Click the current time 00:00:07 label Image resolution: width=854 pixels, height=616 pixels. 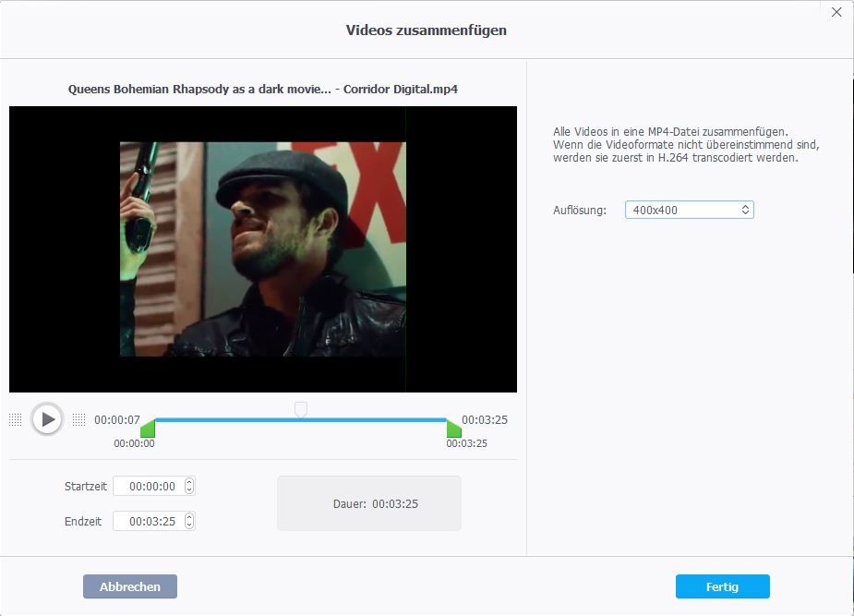point(117,420)
